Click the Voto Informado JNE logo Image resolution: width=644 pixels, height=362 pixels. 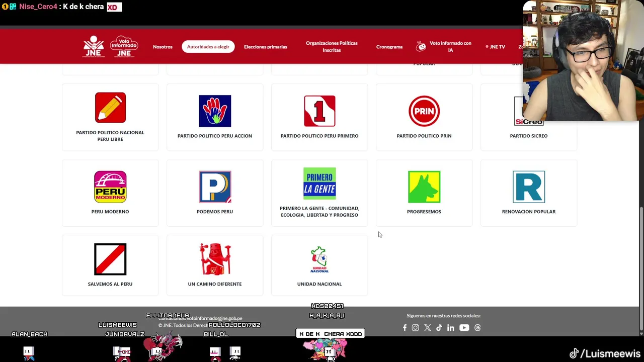[x=124, y=46]
